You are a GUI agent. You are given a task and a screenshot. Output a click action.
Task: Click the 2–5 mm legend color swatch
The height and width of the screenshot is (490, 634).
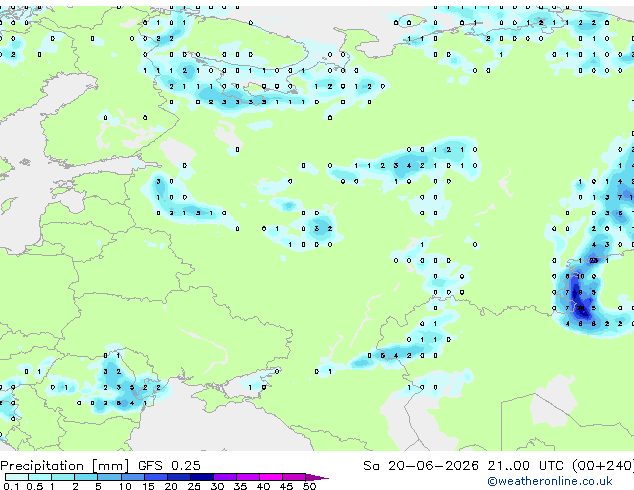(86, 477)
